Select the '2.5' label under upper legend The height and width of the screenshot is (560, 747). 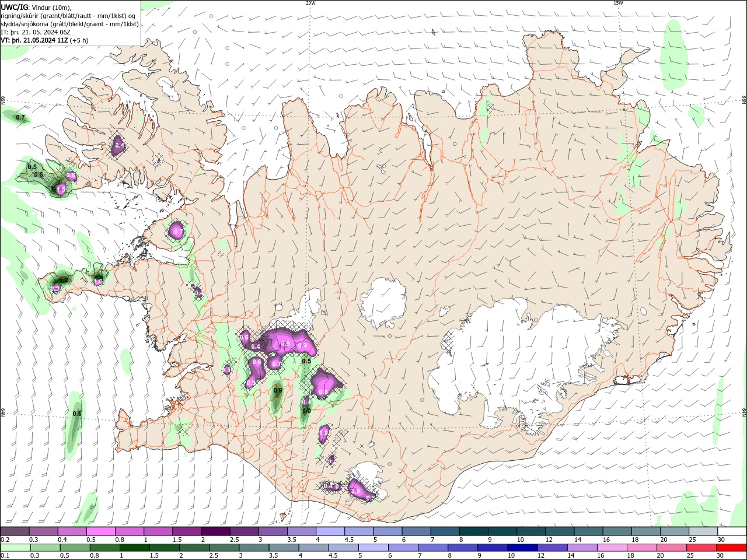234,540
